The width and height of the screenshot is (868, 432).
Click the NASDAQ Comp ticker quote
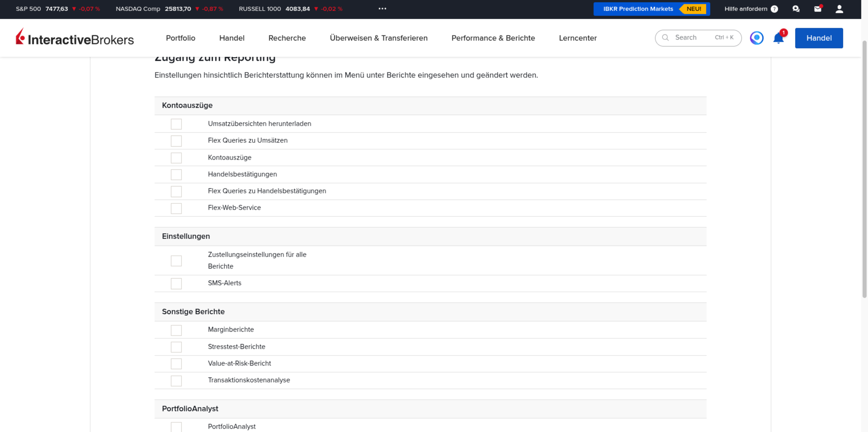[169, 9]
